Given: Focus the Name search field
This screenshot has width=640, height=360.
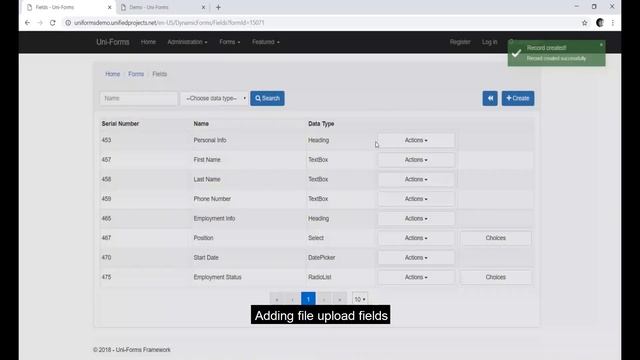Looking at the screenshot, I should pyautogui.click(x=138, y=98).
